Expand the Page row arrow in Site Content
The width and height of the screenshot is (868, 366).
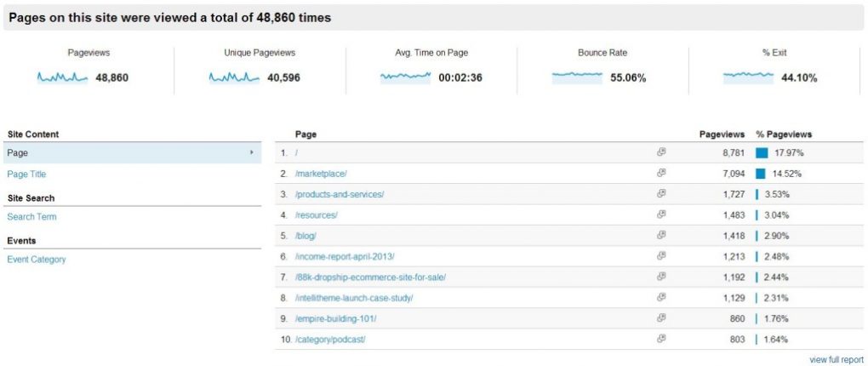point(252,152)
